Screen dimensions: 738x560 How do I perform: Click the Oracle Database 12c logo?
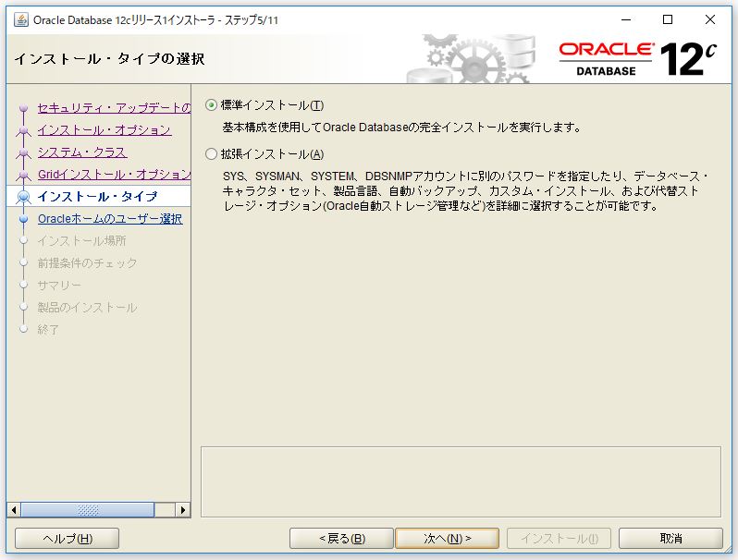pyautogui.click(x=637, y=59)
